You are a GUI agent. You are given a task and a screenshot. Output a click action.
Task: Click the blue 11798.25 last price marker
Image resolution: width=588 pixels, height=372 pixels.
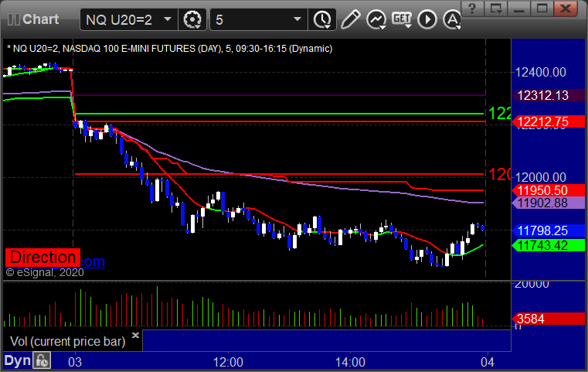coord(549,230)
